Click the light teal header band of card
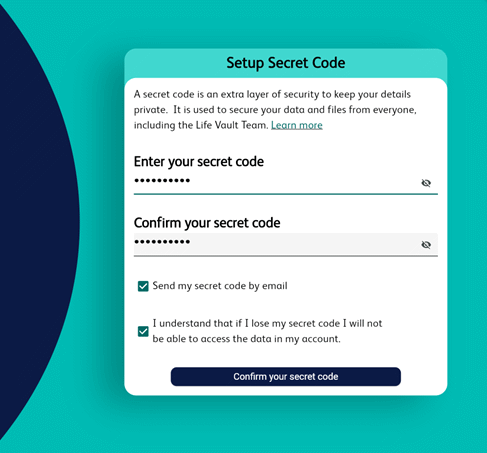487x453 pixels. (x=286, y=63)
